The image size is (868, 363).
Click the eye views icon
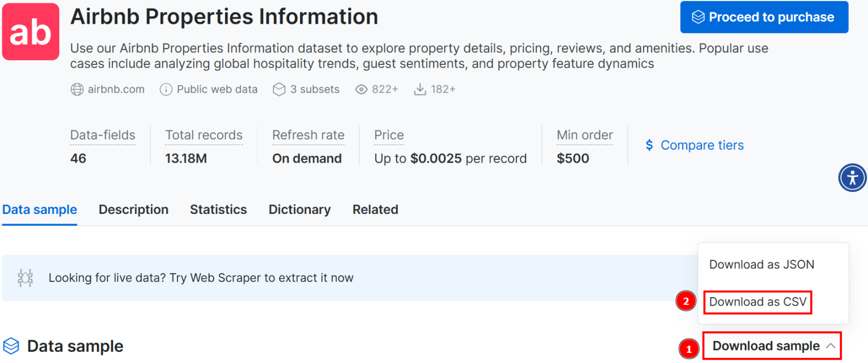pyautogui.click(x=361, y=89)
